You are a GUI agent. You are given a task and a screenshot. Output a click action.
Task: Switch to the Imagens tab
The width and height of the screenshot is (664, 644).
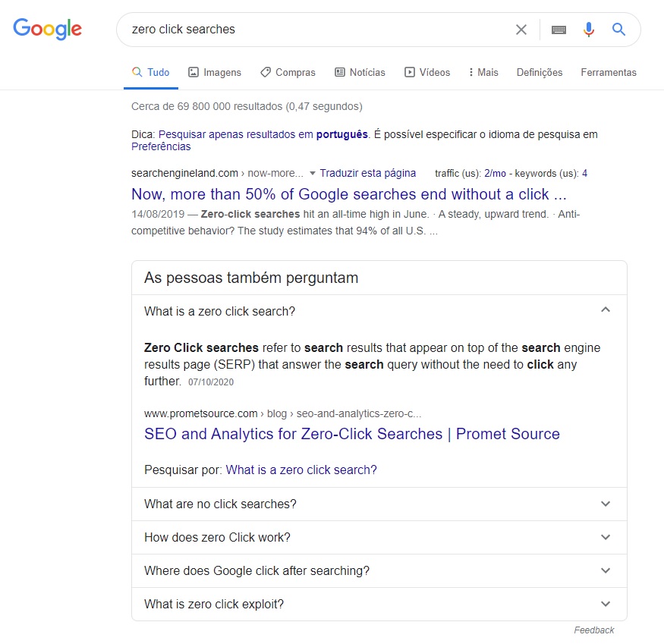(215, 73)
